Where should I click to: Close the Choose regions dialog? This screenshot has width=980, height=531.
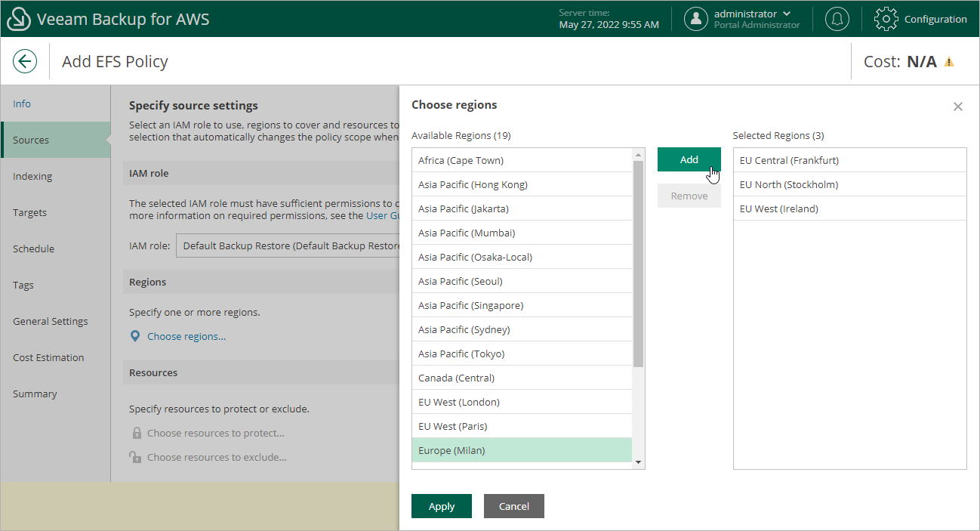[957, 106]
